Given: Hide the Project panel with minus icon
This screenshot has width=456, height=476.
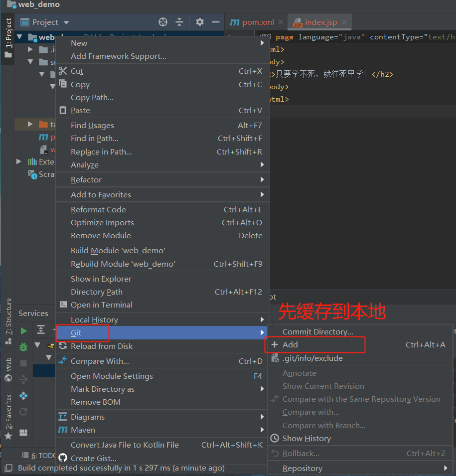Looking at the screenshot, I should 216,22.
